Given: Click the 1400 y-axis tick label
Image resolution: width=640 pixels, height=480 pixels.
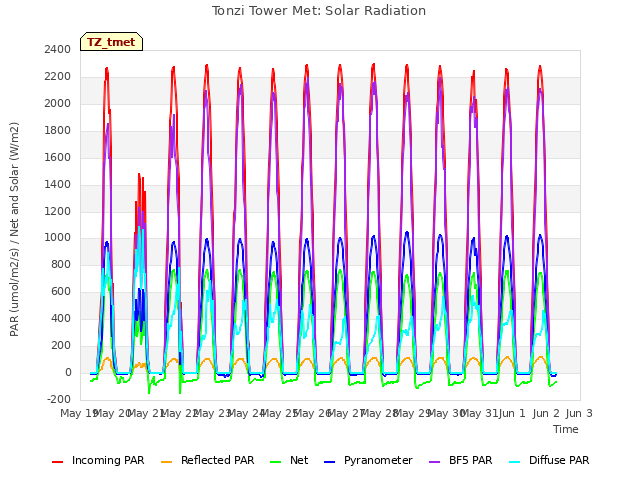Looking at the screenshot, I should pyautogui.click(x=58, y=184).
